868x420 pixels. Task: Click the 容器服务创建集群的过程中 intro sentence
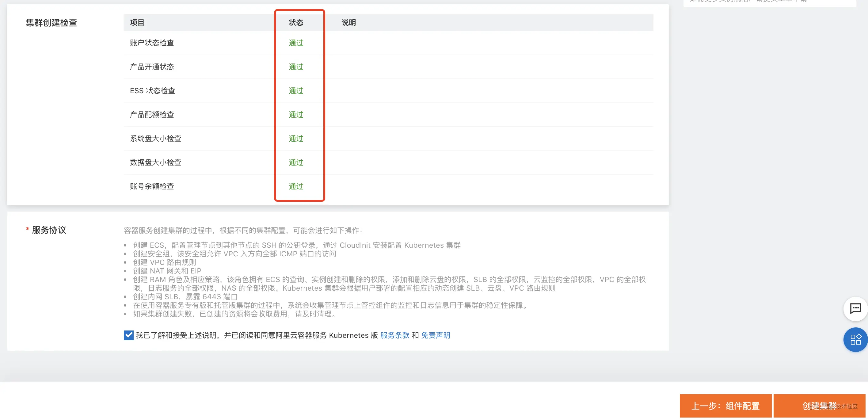click(243, 230)
